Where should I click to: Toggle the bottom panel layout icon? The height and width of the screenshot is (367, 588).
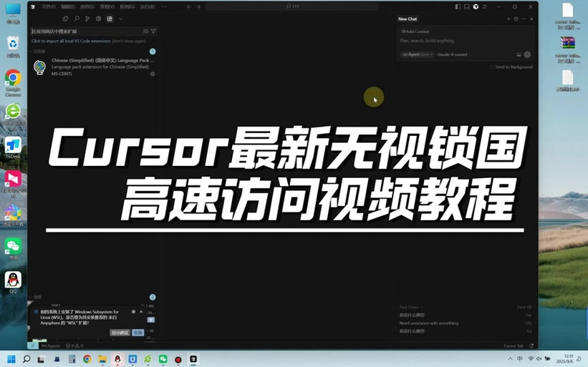(x=467, y=6)
